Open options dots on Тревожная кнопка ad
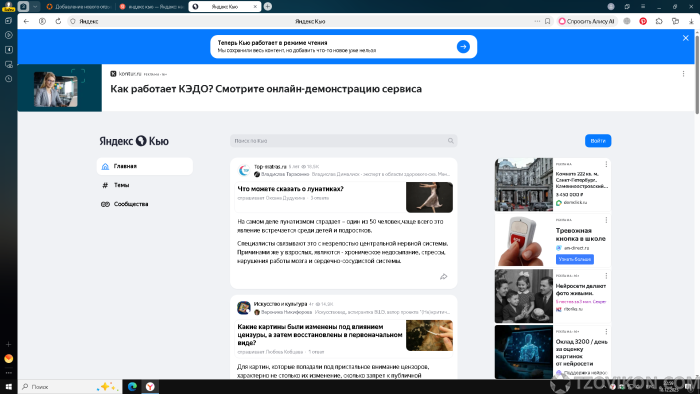 click(606, 220)
